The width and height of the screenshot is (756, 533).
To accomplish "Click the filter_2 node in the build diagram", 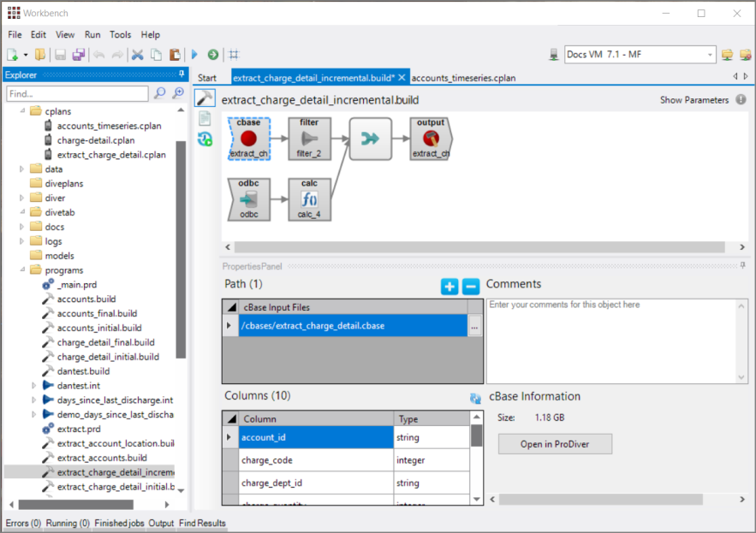I will coord(309,139).
